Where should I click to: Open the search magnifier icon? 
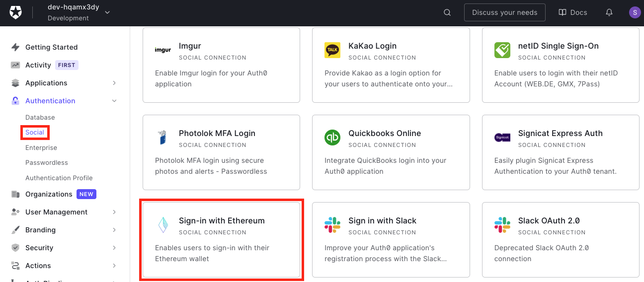[x=447, y=12]
